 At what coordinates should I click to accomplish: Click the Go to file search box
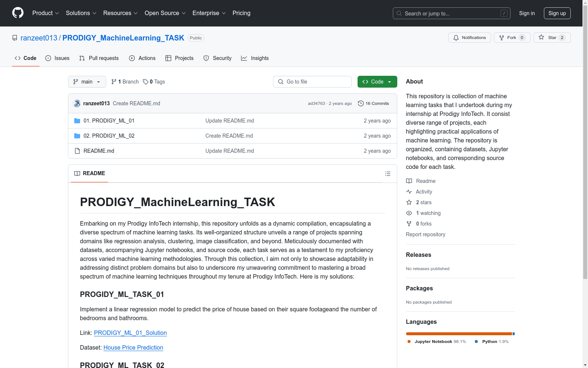312,82
